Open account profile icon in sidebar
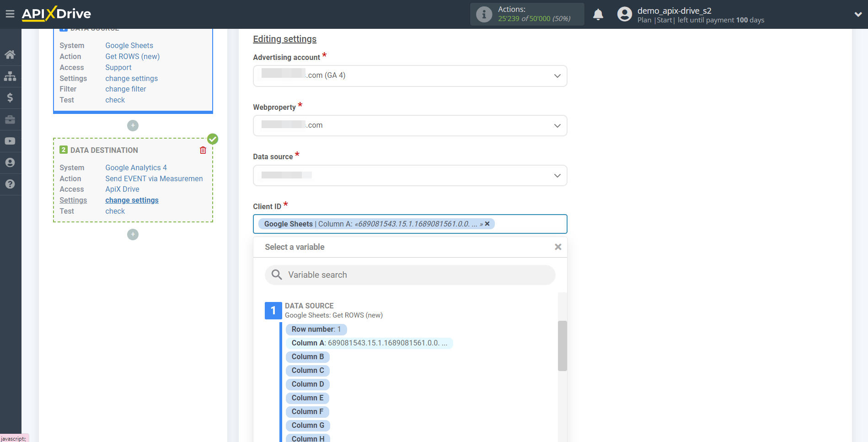 point(10,162)
